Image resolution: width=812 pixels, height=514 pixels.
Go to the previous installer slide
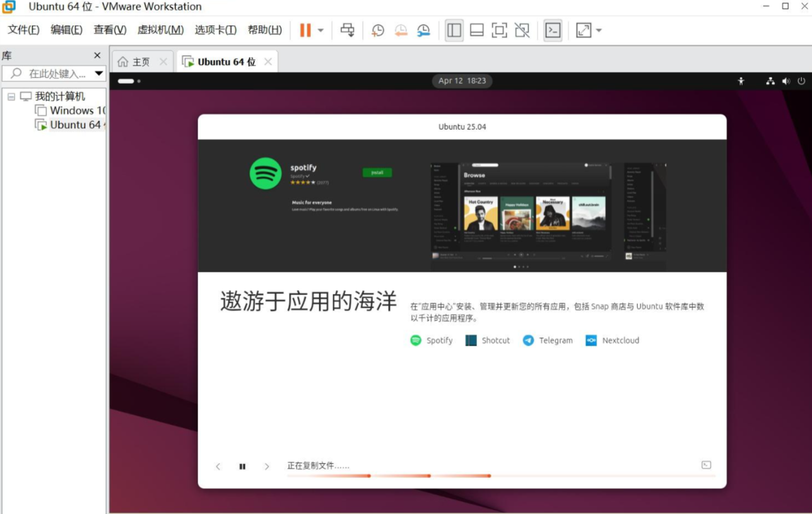coord(218,467)
